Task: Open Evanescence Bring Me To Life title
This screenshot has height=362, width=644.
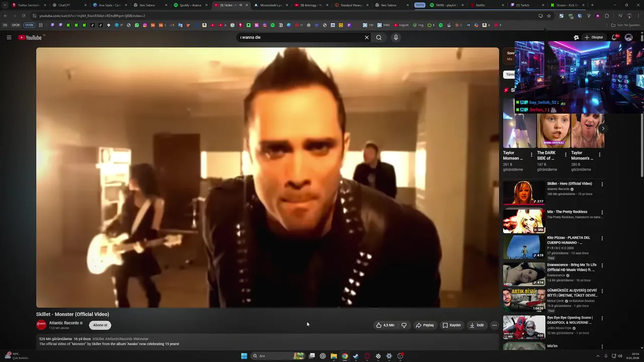Action: tap(572, 267)
